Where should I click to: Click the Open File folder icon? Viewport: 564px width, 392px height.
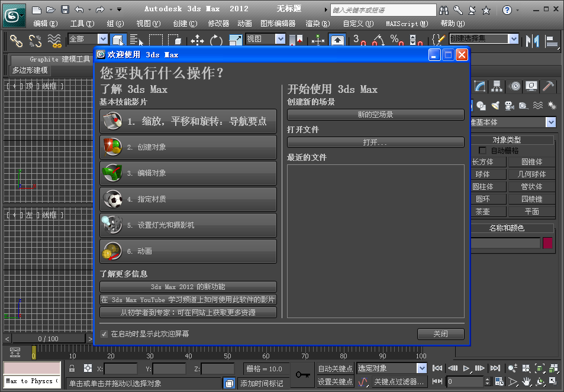(x=51, y=9)
